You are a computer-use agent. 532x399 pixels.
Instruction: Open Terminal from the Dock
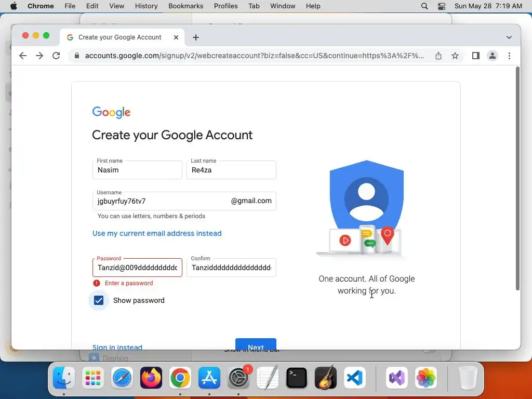(297, 378)
